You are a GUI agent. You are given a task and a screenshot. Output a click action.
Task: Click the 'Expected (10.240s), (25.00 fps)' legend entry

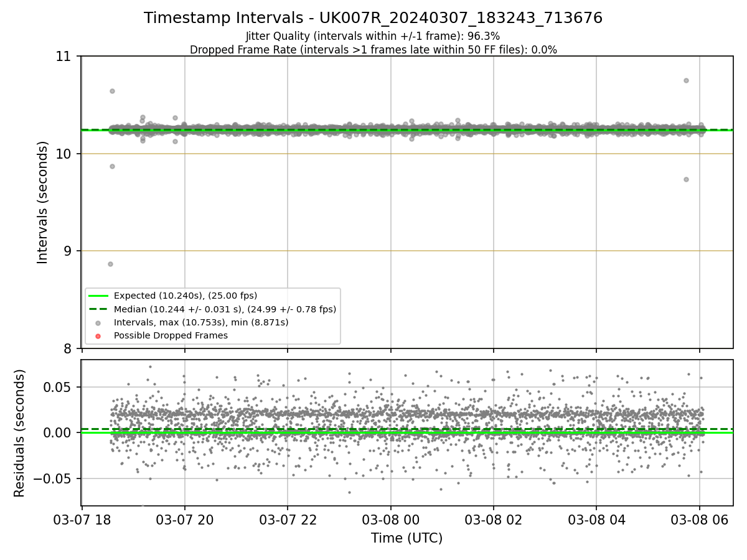point(186,296)
